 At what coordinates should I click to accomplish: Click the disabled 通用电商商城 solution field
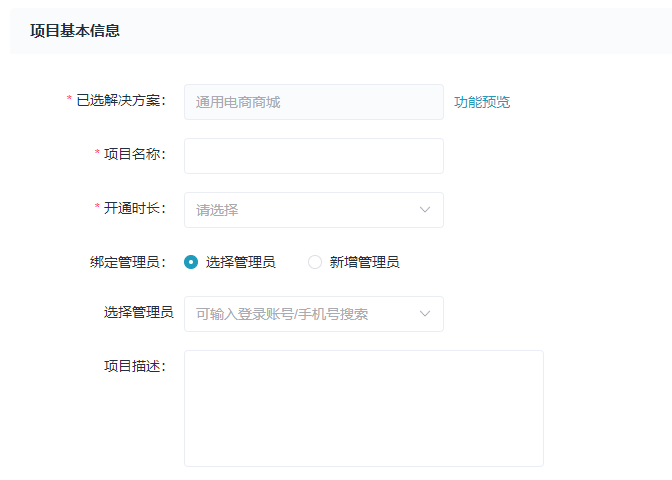point(313,102)
